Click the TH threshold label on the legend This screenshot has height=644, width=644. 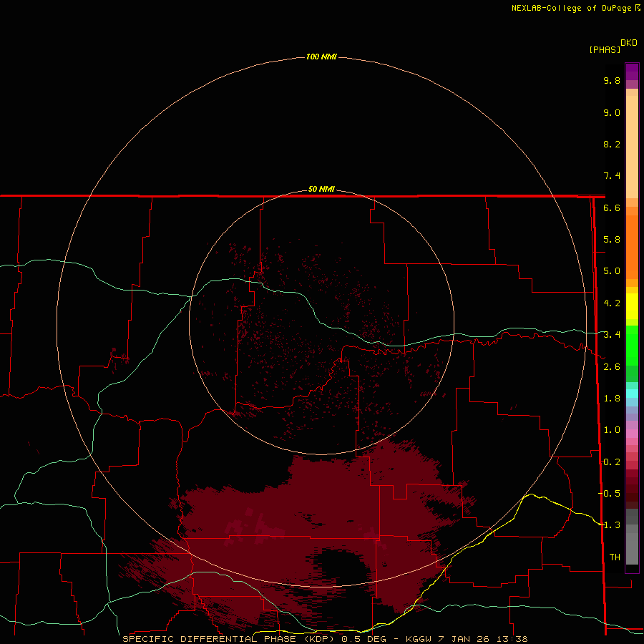coord(615,557)
